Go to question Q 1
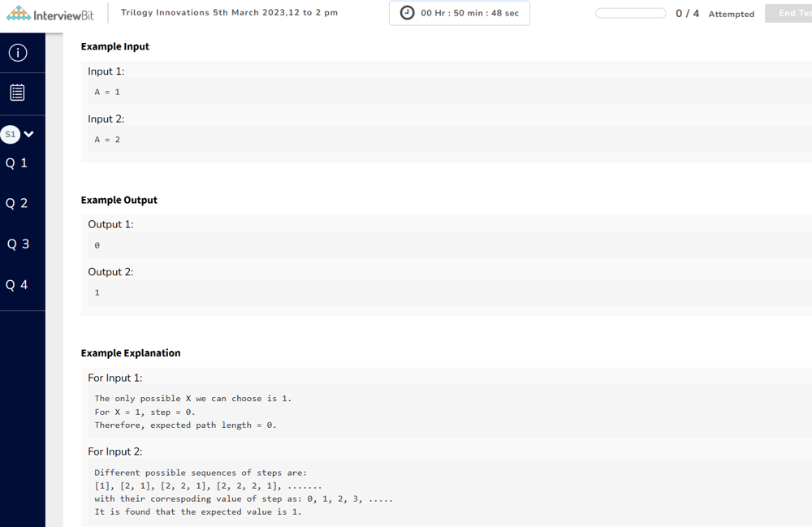The height and width of the screenshot is (527, 812). coord(17,163)
